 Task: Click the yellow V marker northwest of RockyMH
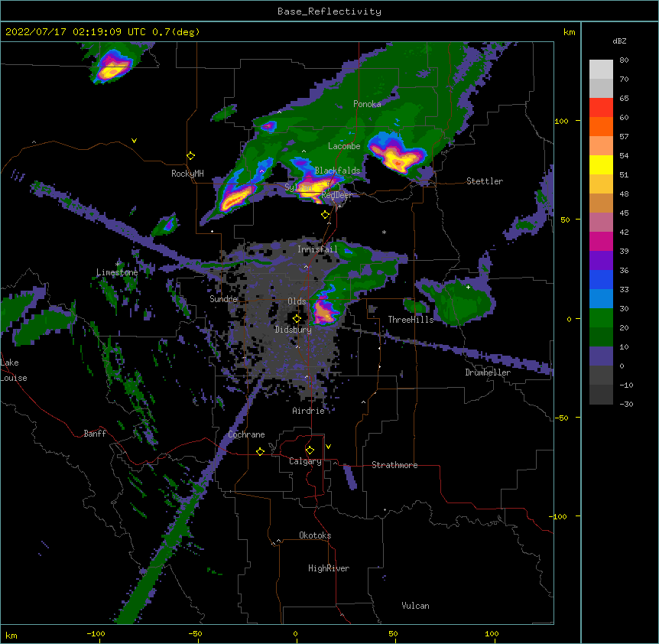click(x=134, y=141)
